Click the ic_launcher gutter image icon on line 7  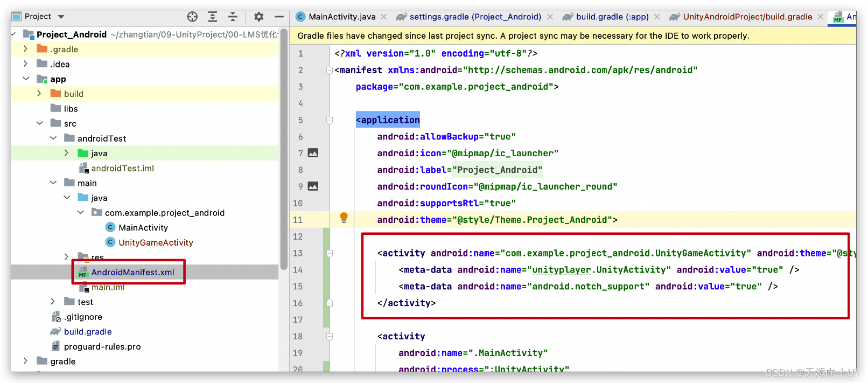coord(313,153)
